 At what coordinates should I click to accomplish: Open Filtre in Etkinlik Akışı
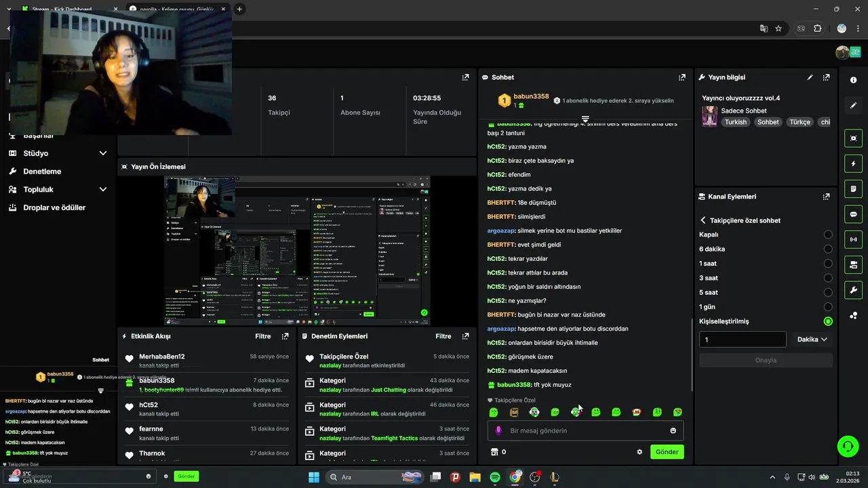263,336
